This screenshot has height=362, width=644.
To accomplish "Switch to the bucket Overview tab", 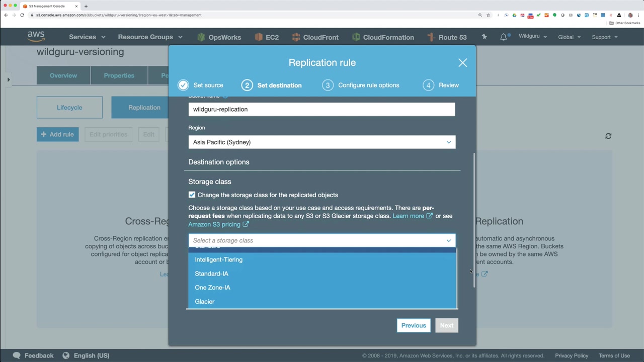I will [x=63, y=75].
